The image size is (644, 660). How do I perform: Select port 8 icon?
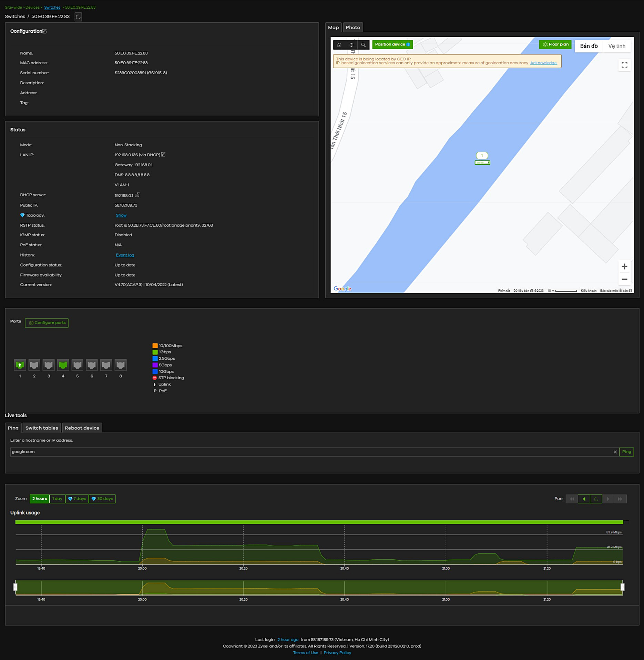pos(121,365)
